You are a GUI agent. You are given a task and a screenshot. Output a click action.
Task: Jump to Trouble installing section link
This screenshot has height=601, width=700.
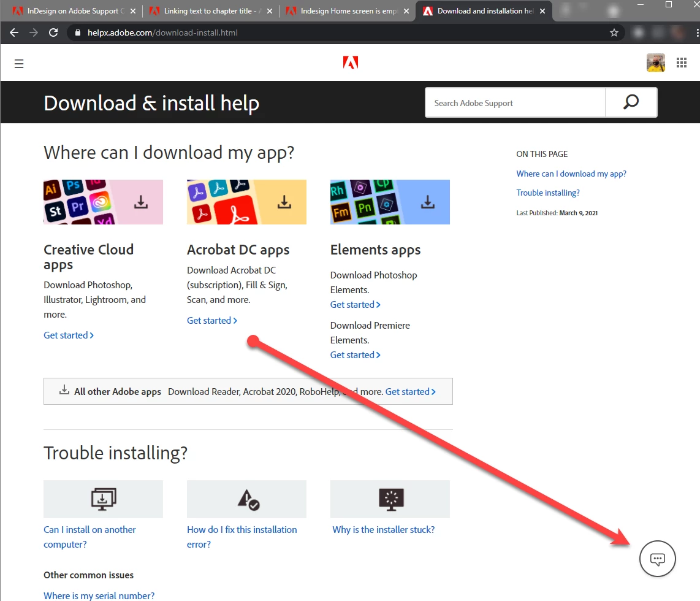pyautogui.click(x=548, y=193)
